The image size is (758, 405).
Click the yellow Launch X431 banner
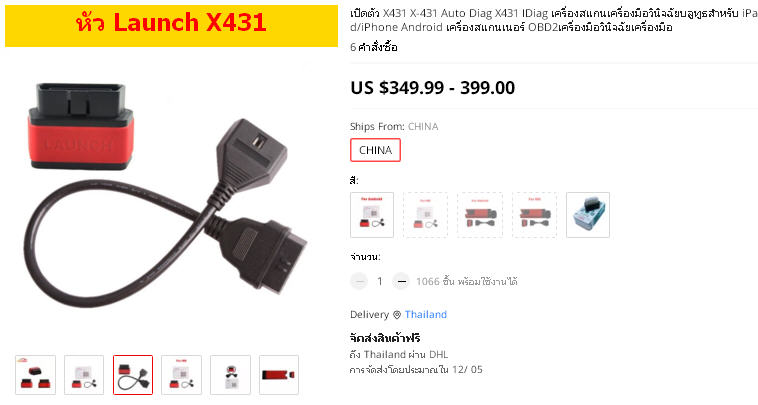pos(171,26)
